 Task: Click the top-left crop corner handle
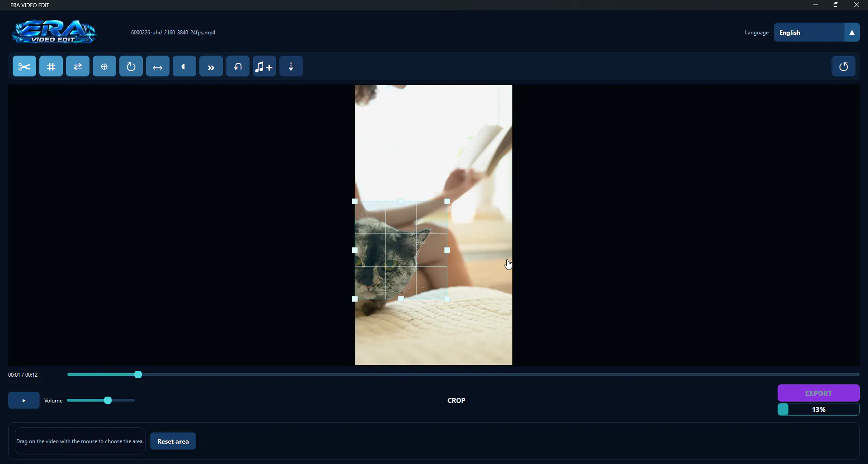click(355, 201)
